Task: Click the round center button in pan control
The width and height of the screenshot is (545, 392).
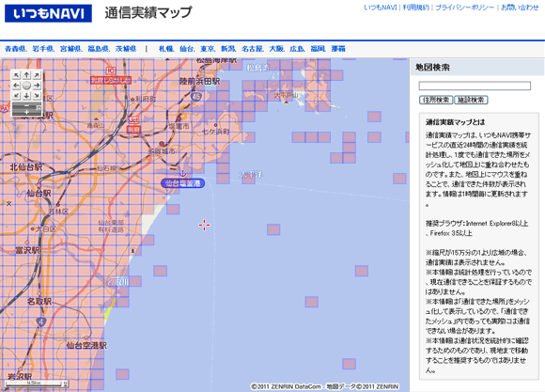Action: [26, 86]
